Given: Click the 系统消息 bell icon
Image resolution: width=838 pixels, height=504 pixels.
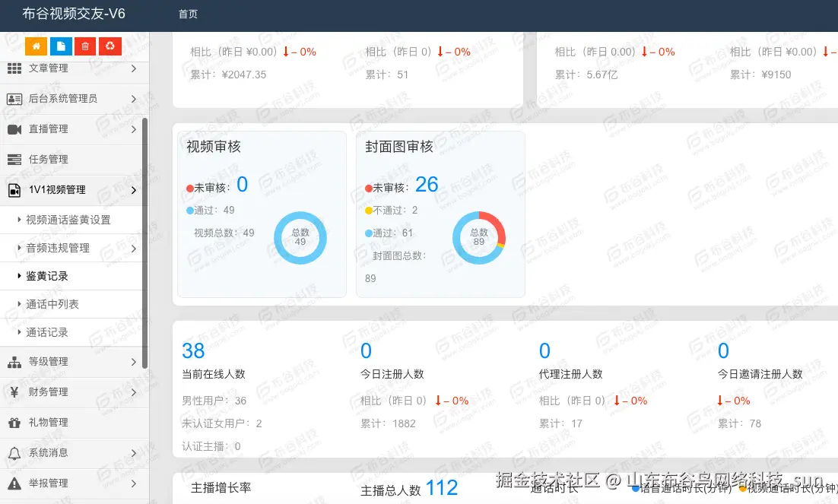Looking at the screenshot, I should pyautogui.click(x=15, y=452).
